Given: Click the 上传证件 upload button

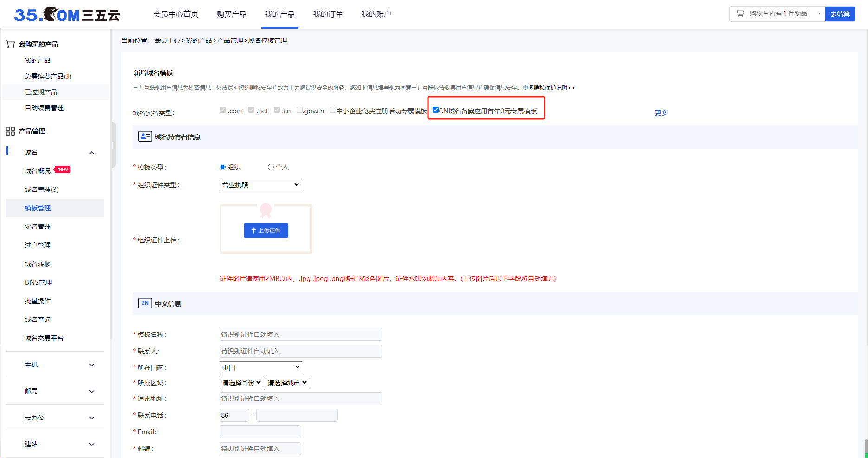Looking at the screenshot, I should 266,230.
